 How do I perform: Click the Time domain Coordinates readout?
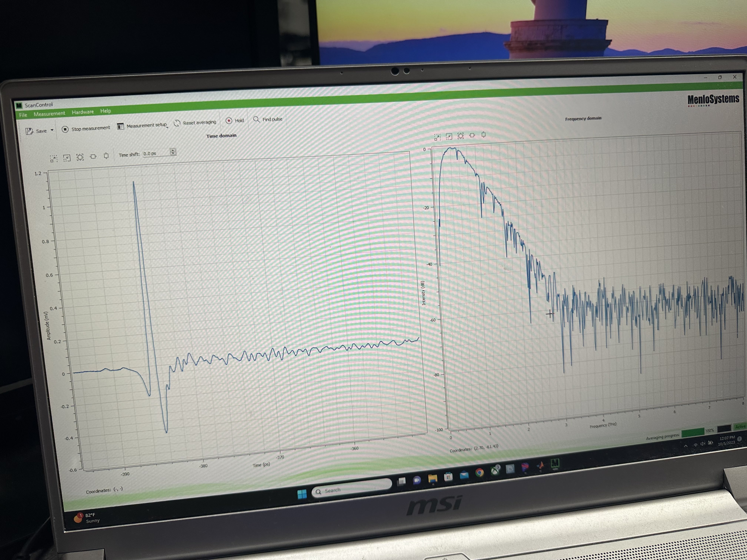[104, 490]
